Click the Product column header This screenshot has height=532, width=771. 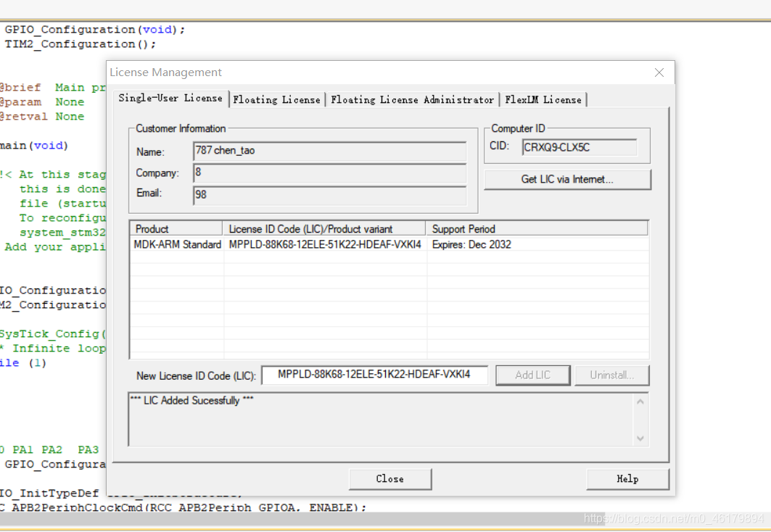tap(176, 229)
